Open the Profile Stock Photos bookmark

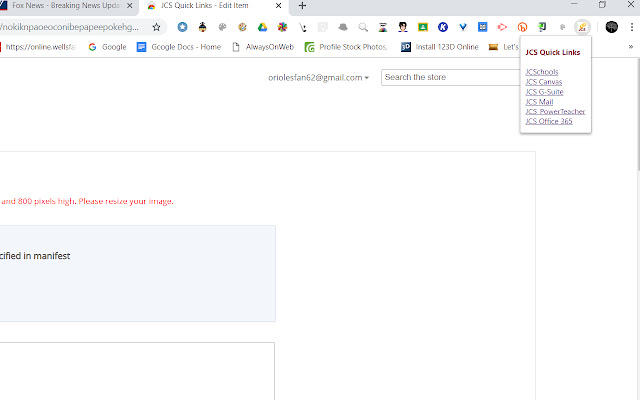coord(346,47)
